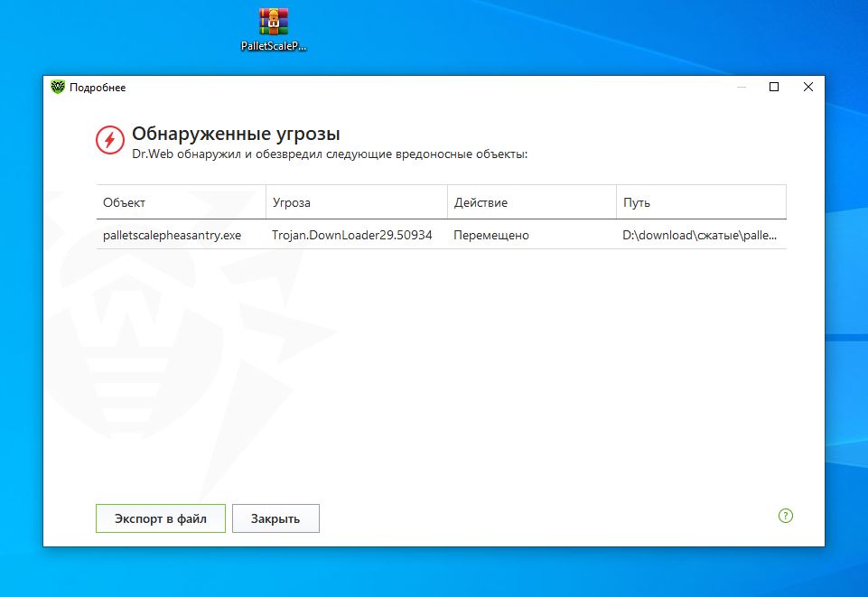This screenshot has height=597, width=868.
Task: Open the PalletScaleP... WinRAR archive on desktop
Action: click(x=274, y=29)
